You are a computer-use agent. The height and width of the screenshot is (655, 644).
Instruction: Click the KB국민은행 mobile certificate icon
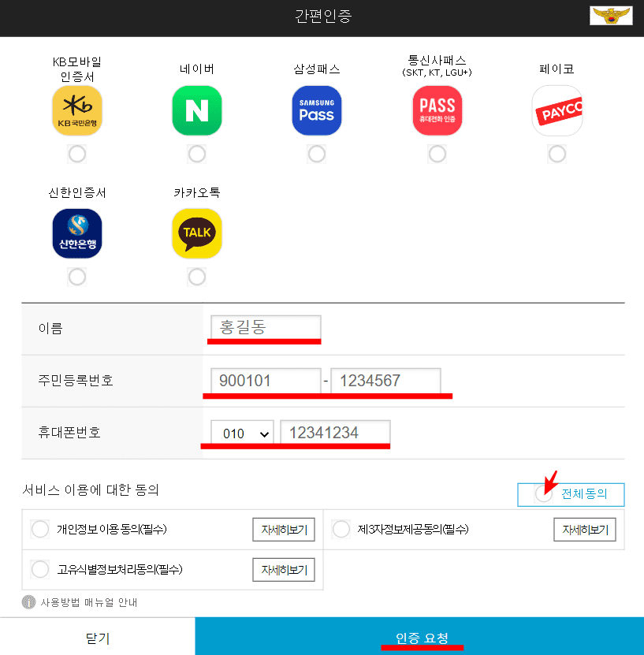pyautogui.click(x=77, y=110)
